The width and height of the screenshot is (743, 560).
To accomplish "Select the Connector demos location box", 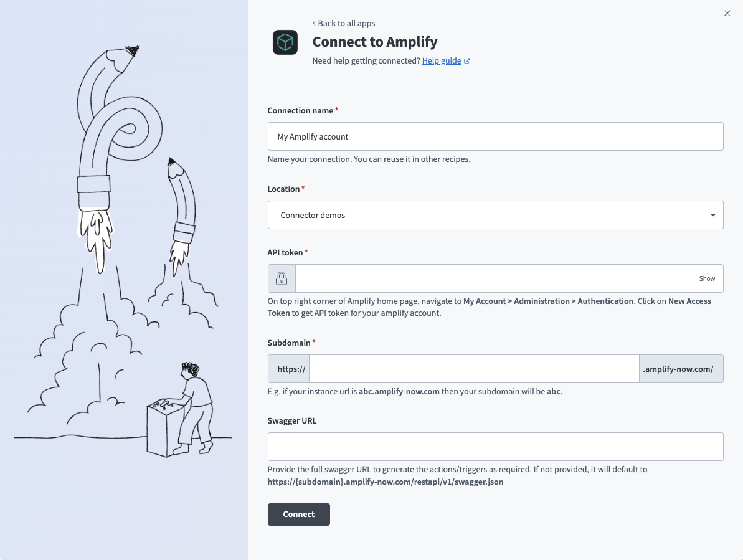I will 495,215.
